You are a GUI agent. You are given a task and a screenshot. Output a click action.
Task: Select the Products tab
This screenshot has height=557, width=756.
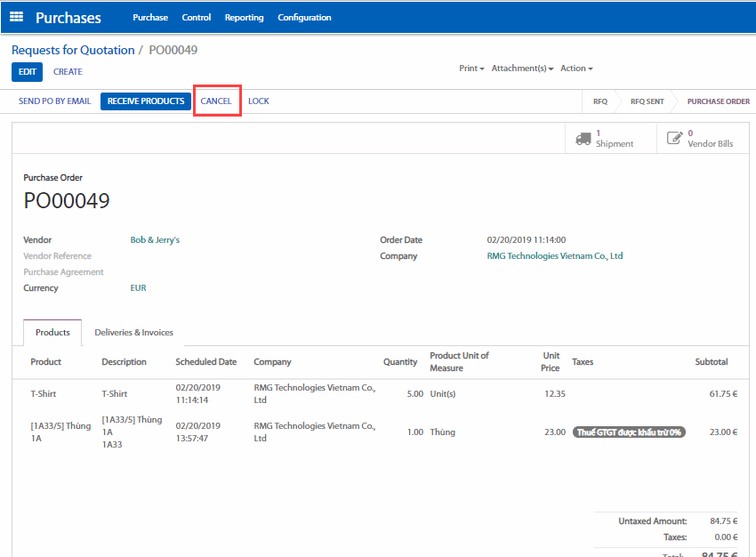(52, 333)
